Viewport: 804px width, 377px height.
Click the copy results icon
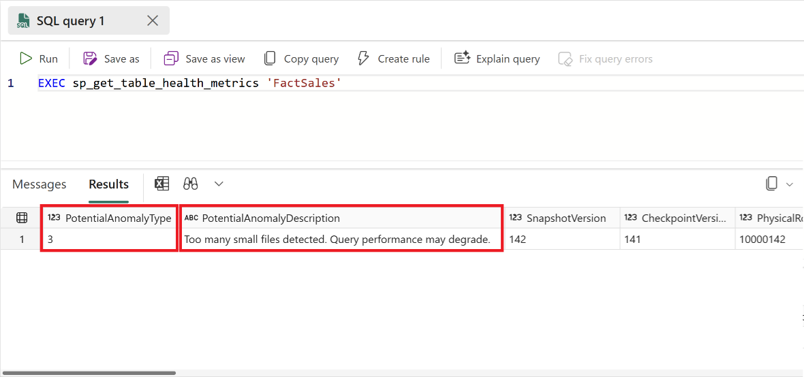771,184
